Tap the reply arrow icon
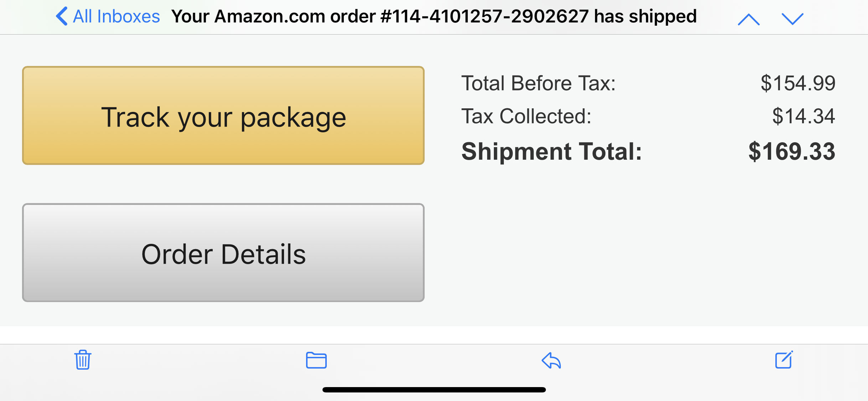The height and width of the screenshot is (401, 868). [x=551, y=360]
